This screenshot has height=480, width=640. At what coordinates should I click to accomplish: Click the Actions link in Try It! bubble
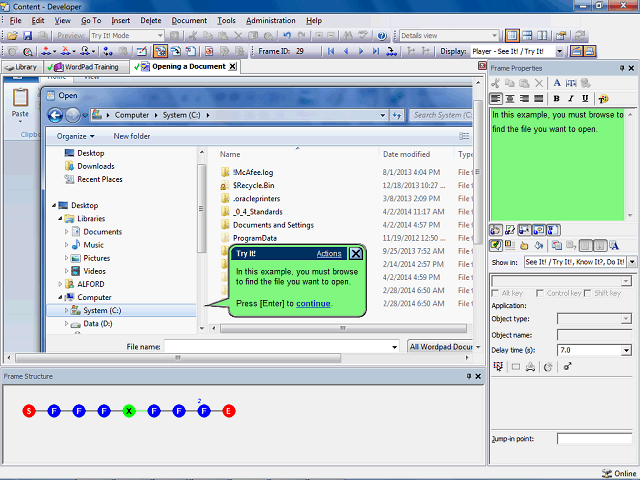point(329,253)
